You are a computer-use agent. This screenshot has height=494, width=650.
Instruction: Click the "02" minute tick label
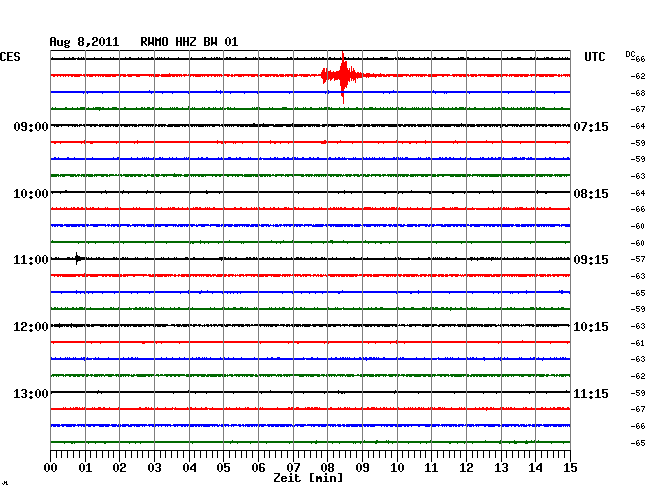pyautogui.click(x=119, y=467)
